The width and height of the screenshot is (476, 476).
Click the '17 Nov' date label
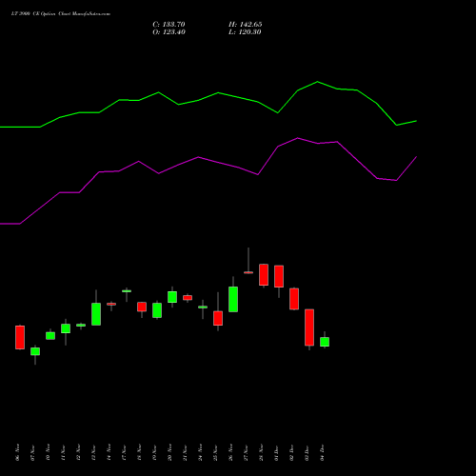[124, 452]
